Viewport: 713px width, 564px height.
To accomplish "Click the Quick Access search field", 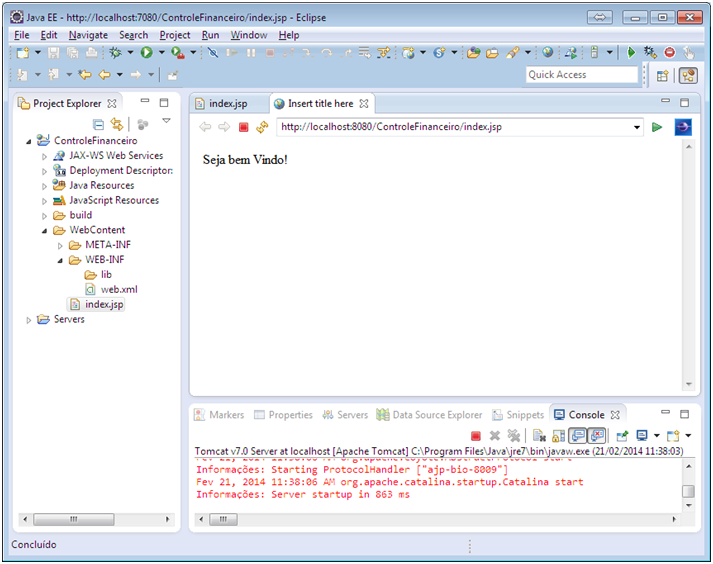I will click(582, 75).
